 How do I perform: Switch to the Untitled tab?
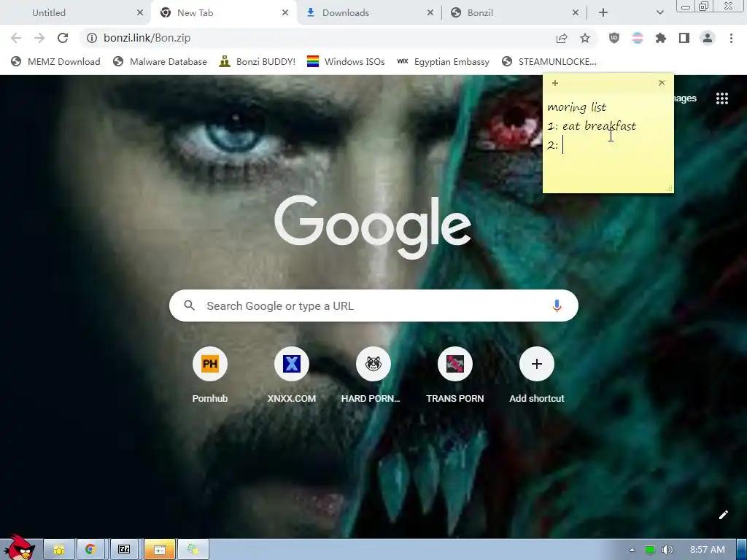(x=76, y=13)
